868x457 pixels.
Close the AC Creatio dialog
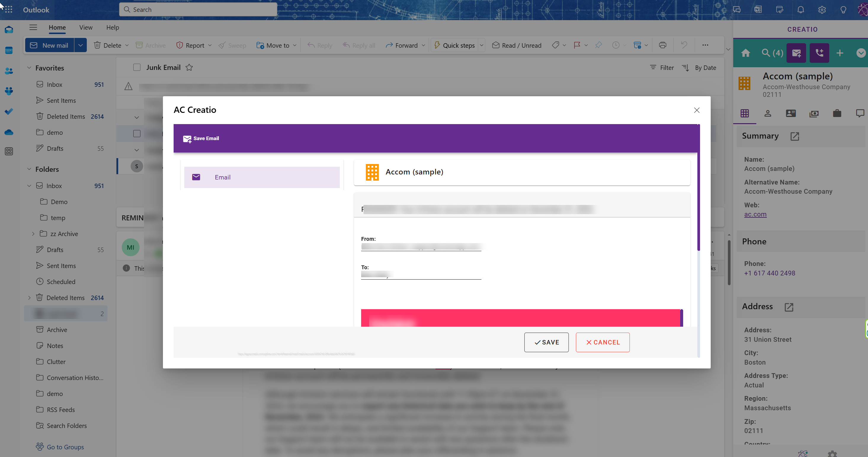point(697,110)
